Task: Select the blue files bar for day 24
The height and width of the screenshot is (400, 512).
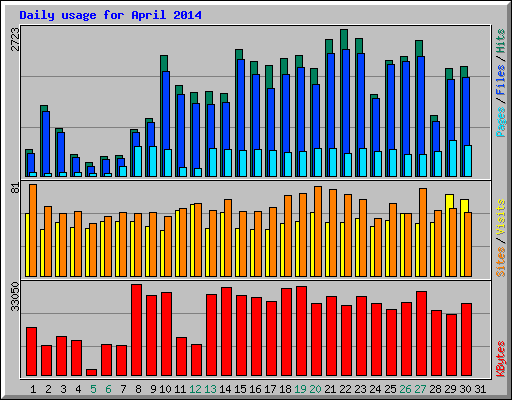Action: tap(376, 125)
